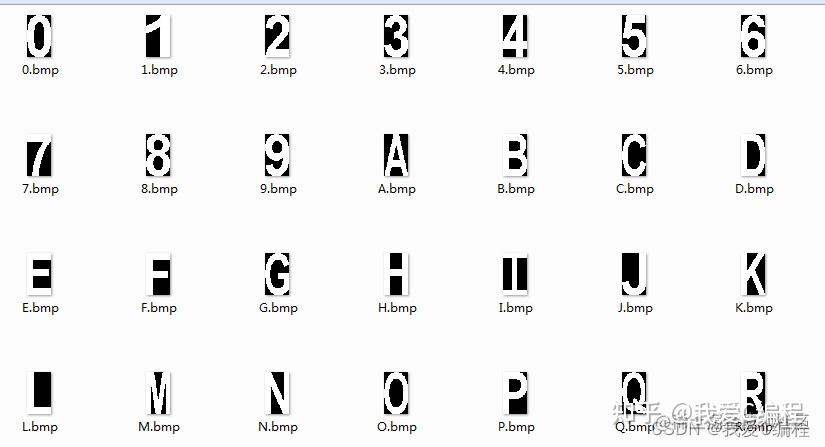Select the 9.bmp thumbnail image
Image resolution: width=825 pixels, height=447 pixels.
click(x=277, y=155)
